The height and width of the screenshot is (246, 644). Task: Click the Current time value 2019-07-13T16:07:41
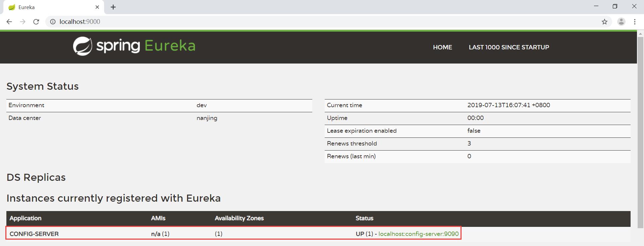pyautogui.click(x=509, y=105)
